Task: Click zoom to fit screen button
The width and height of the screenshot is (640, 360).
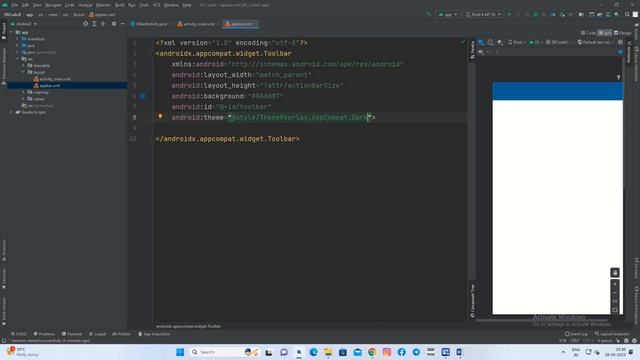Action: click(615, 310)
